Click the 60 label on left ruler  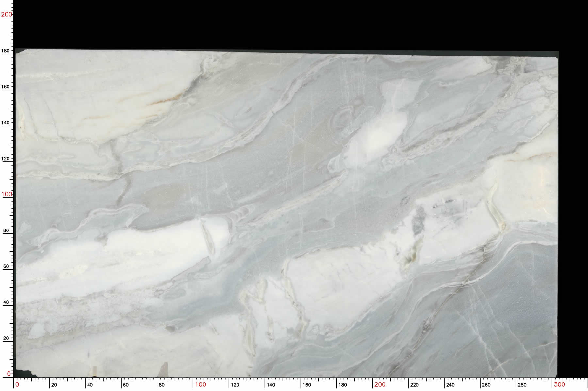[6, 266]
